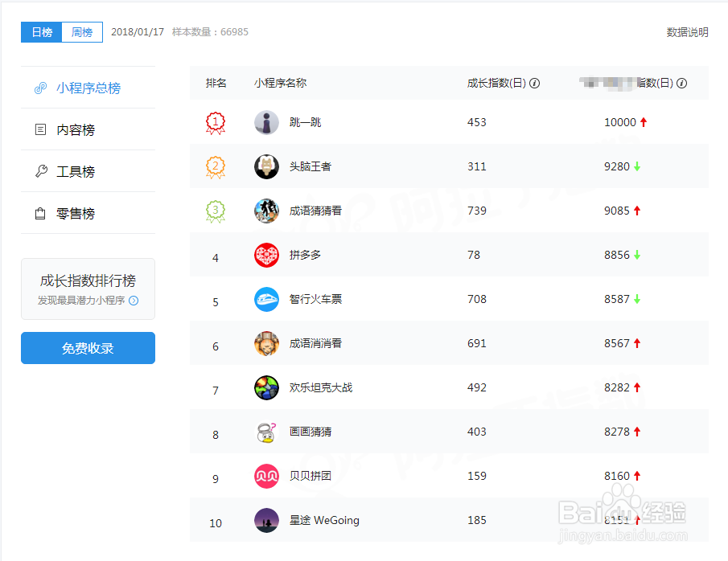
Task: Open the 拼多多 heart logo icon
Action: tap(266, 255)
